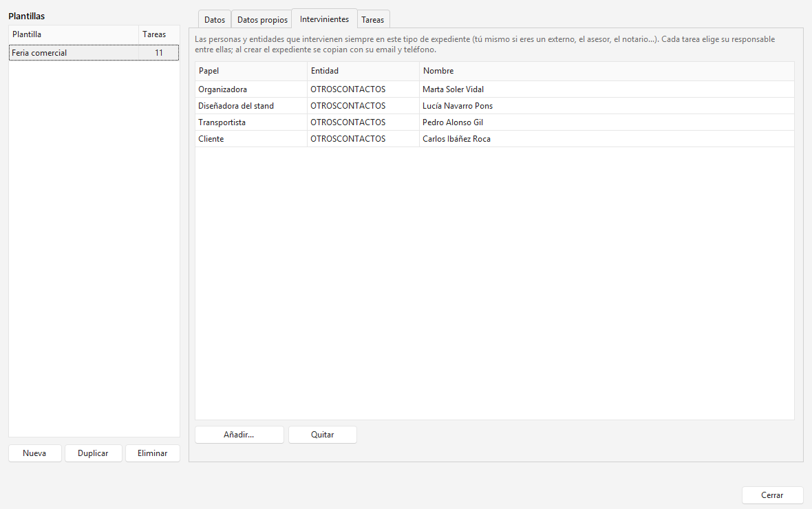This screenshot has width=812, height=509.
Task: Click Eliminar to delete the template
Action: pyautogui.click(x=152, y=453)
